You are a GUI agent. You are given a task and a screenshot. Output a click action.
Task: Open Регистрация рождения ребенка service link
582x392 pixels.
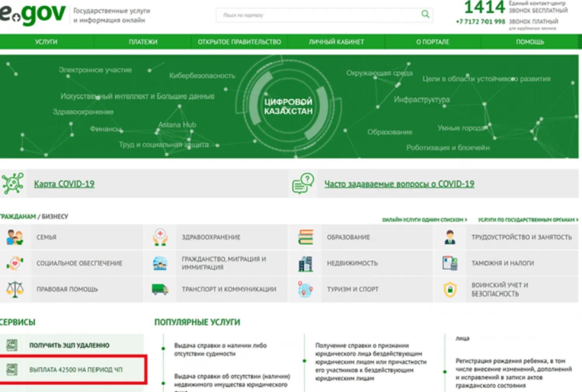pyautogui.click(x=513, y=373)
